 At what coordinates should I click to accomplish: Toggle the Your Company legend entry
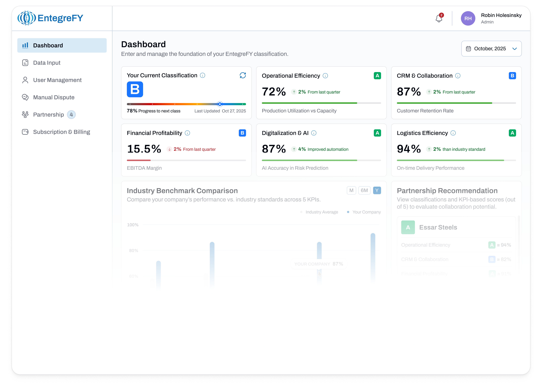(364, 212)
